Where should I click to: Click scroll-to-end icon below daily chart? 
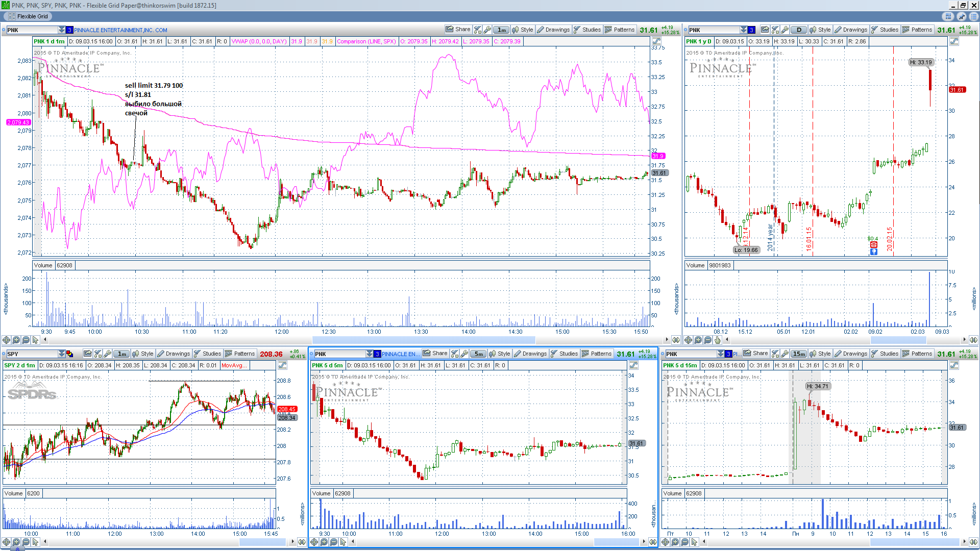coord(973,340)
